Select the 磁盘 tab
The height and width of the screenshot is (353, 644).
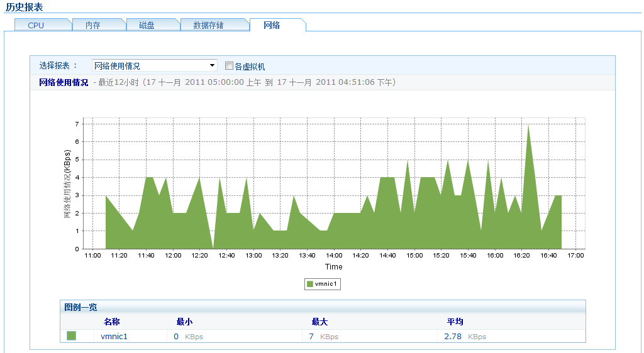click(x=147, y=25)
